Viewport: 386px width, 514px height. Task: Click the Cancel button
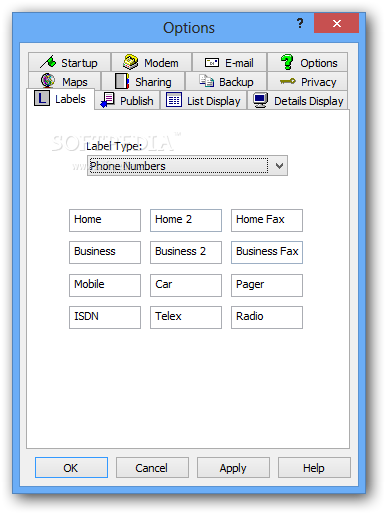click(152, 468)
